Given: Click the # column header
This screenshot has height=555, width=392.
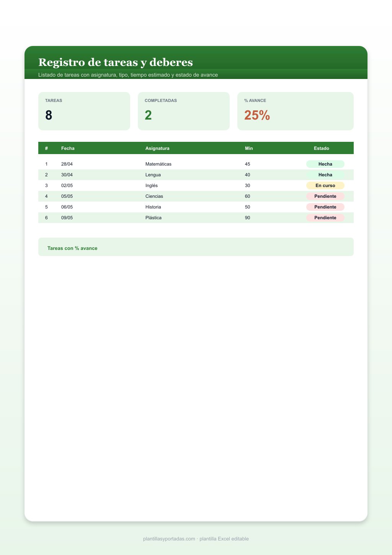Looking at the screenshot, I should click(x=46, y=148).
